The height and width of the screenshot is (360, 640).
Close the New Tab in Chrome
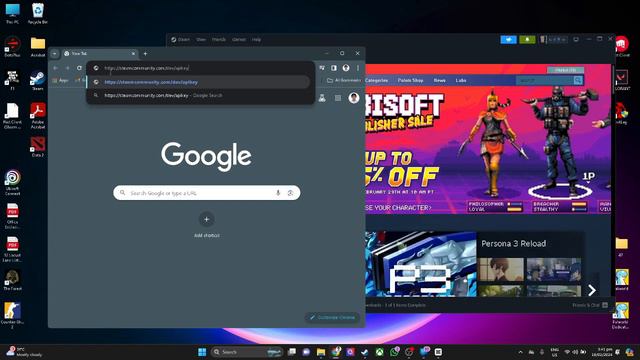(x=133, y=53)
